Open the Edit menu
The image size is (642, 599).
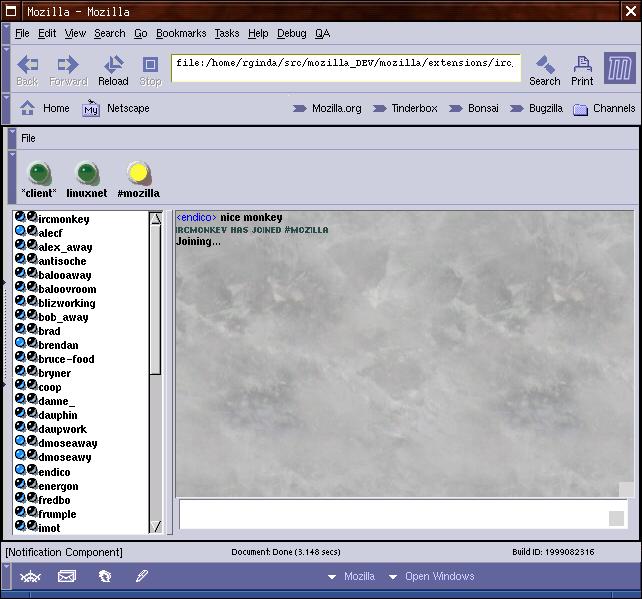pos(47,34)
